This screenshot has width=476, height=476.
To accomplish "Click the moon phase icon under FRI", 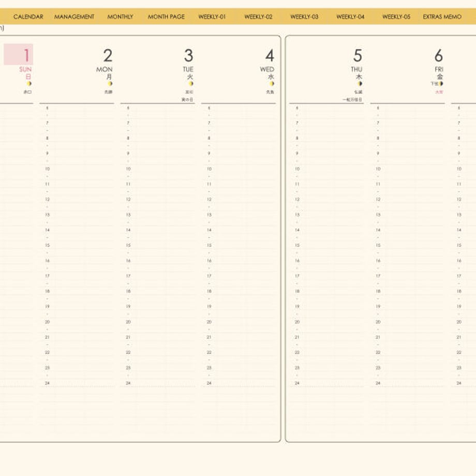I will 441,83.
